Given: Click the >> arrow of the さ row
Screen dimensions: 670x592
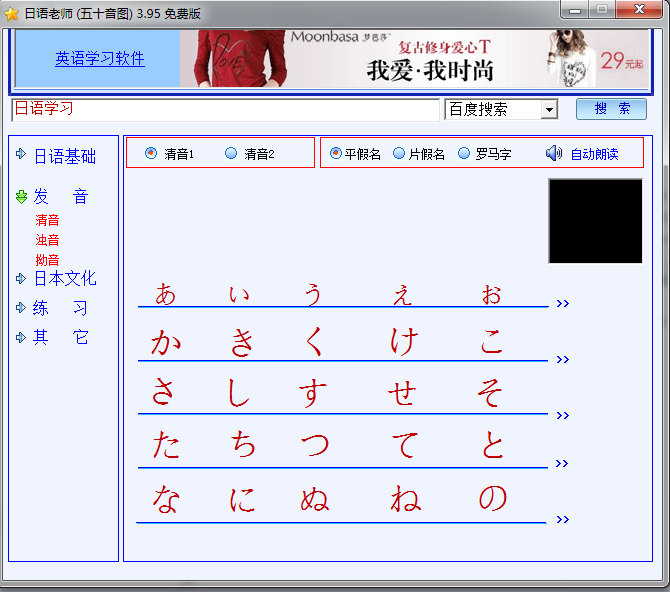Looking at the screenshot, I should (562, 415).
